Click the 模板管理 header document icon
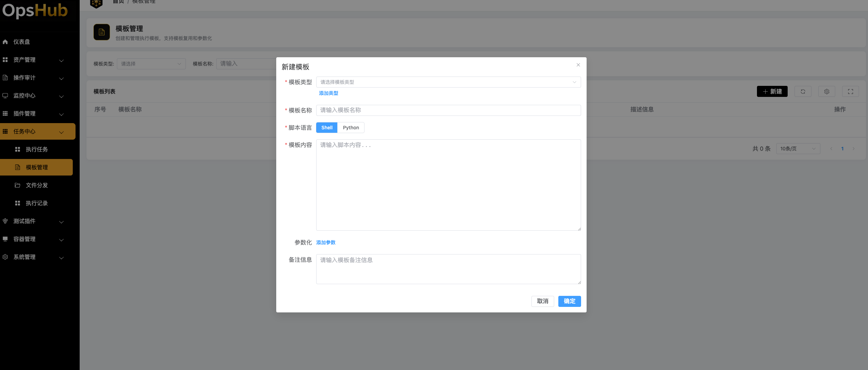The image size is (868, 370). 102,32
